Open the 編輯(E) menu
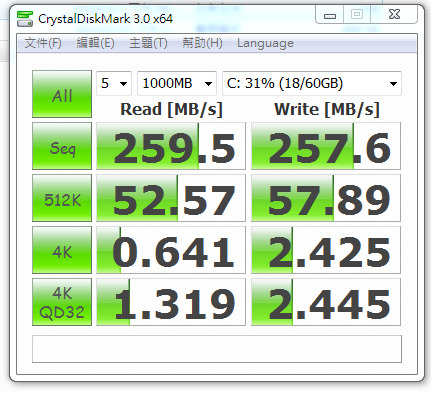This screenshot has height=393, width=431. (95, 43)
